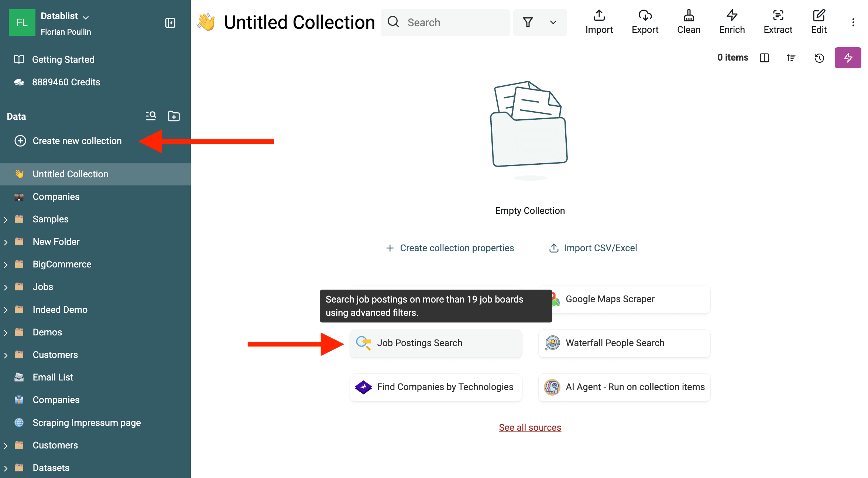Viewport: 868px width, 478px height.
Task: Collapse the sidebar panel icon
Action: [x=170, y=23]
